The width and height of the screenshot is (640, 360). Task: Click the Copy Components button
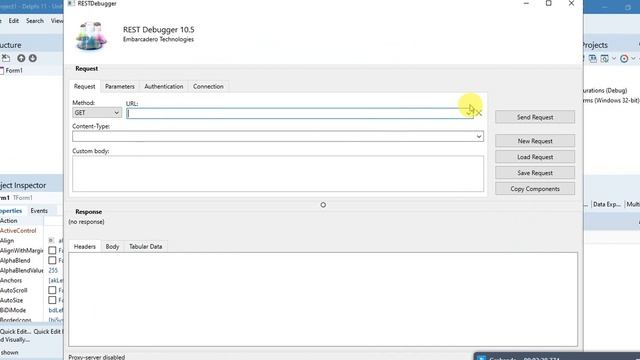pos(535,189)
